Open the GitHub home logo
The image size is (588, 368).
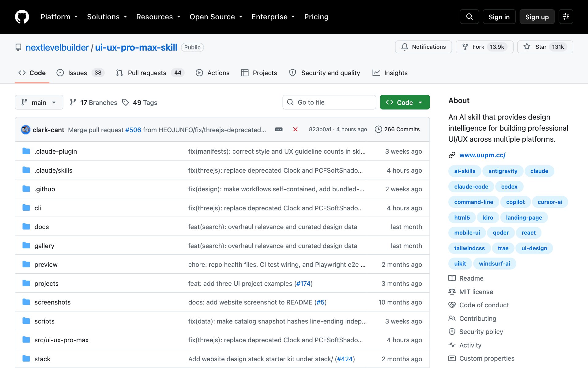(x=22, y=17)
